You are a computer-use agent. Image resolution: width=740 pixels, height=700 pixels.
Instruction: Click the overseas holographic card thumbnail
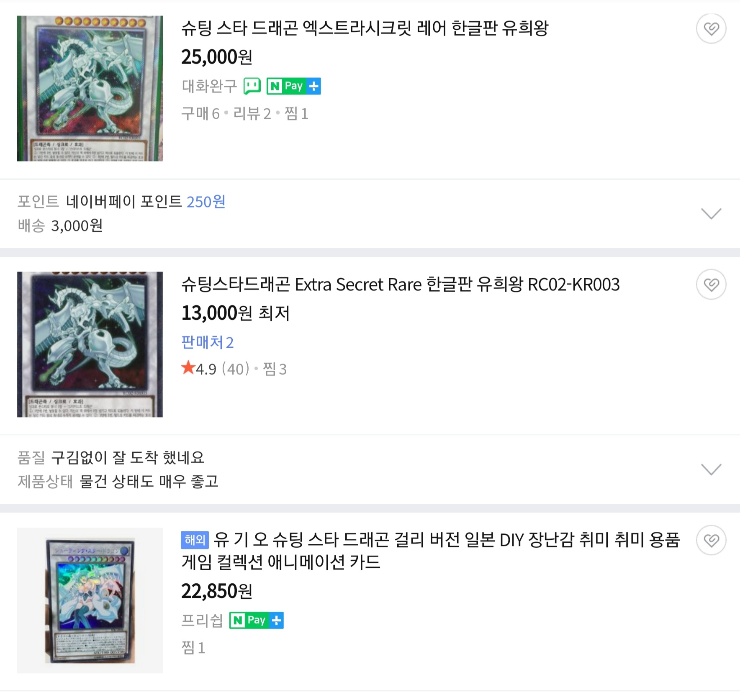[90, 600]
